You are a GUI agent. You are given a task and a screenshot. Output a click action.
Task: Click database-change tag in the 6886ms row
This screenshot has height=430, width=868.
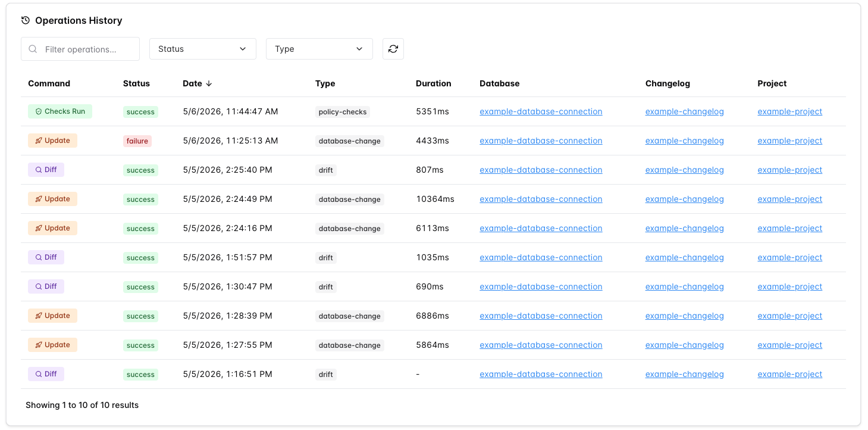(x=350, y=316)
